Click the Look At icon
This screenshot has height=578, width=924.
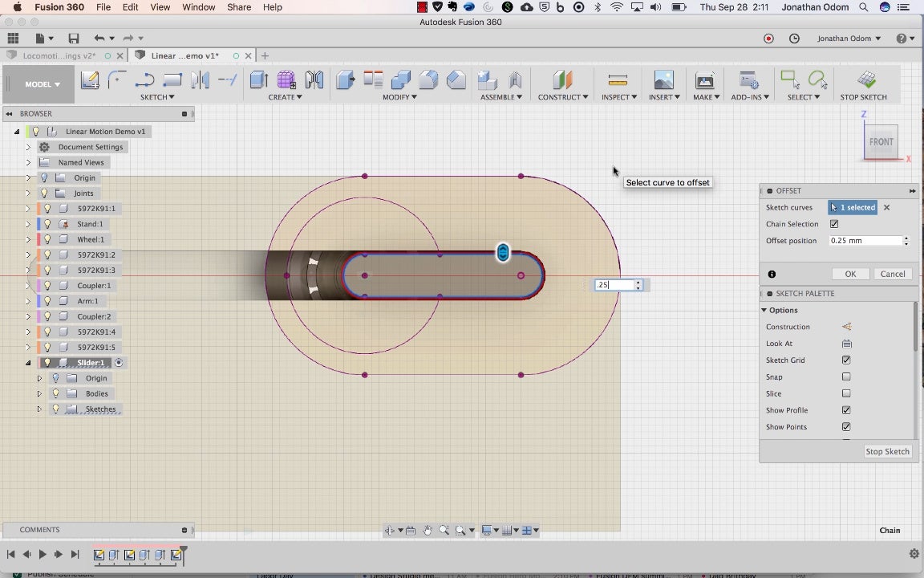pos(846,344)
